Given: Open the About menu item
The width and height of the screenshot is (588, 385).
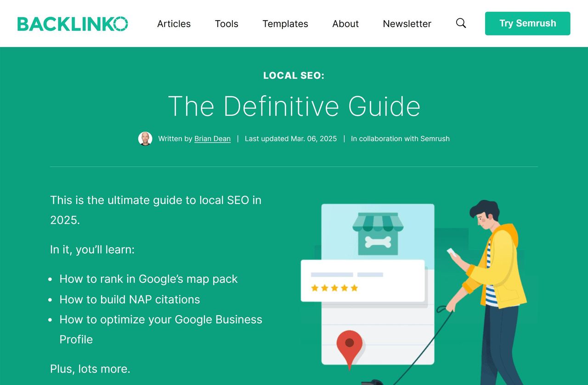Looking at the screenshot, I should pos(345,23).
